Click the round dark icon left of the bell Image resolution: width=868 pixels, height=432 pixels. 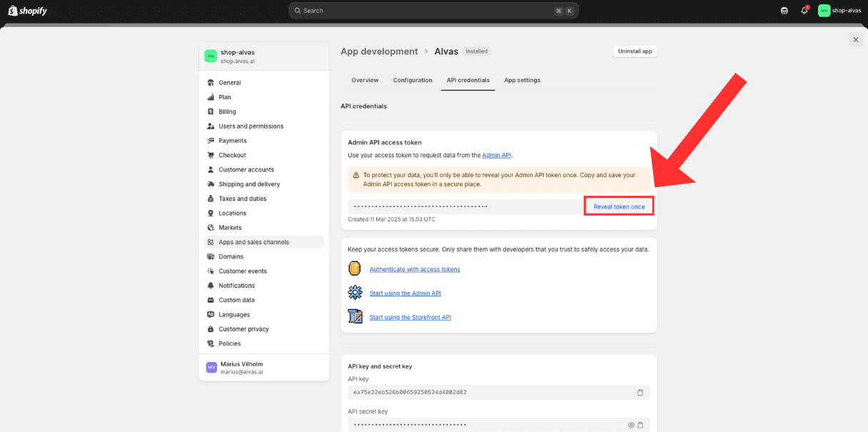[x=784, y=11]
